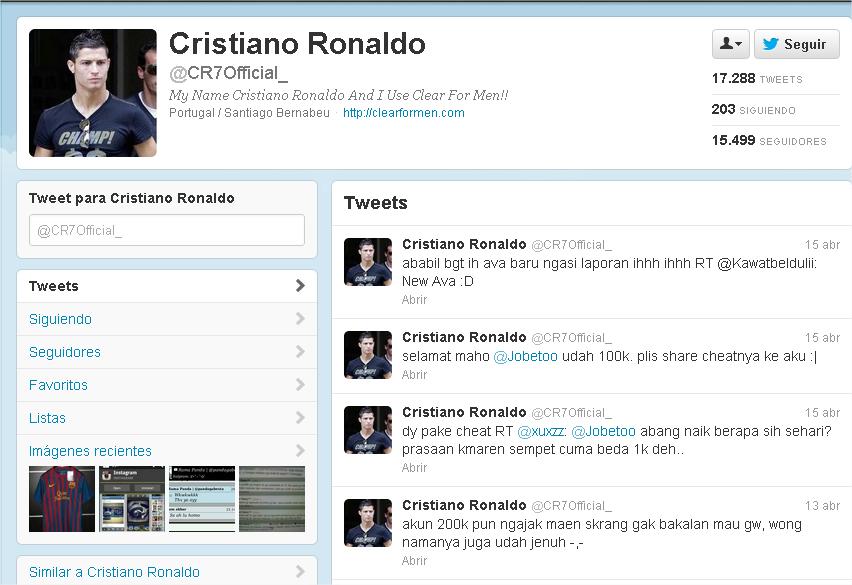Expand the 'selamat maho' tweet with Abrir

415,375
